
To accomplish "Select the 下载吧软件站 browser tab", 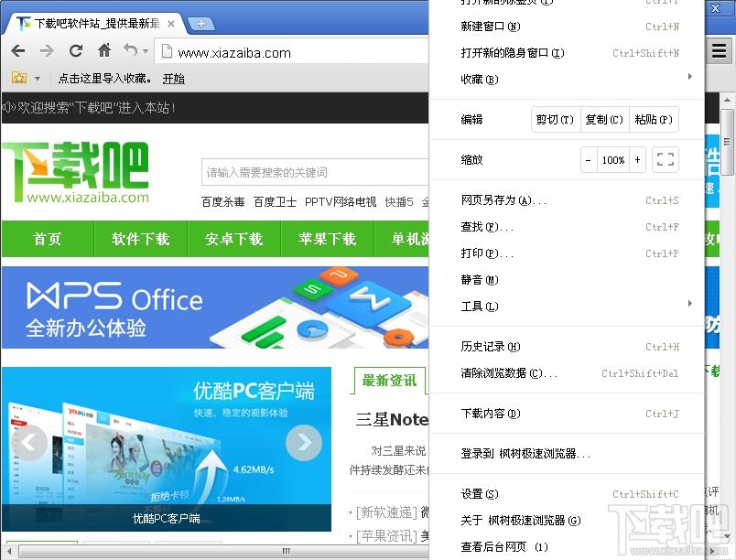I will (x=97, y=24).
